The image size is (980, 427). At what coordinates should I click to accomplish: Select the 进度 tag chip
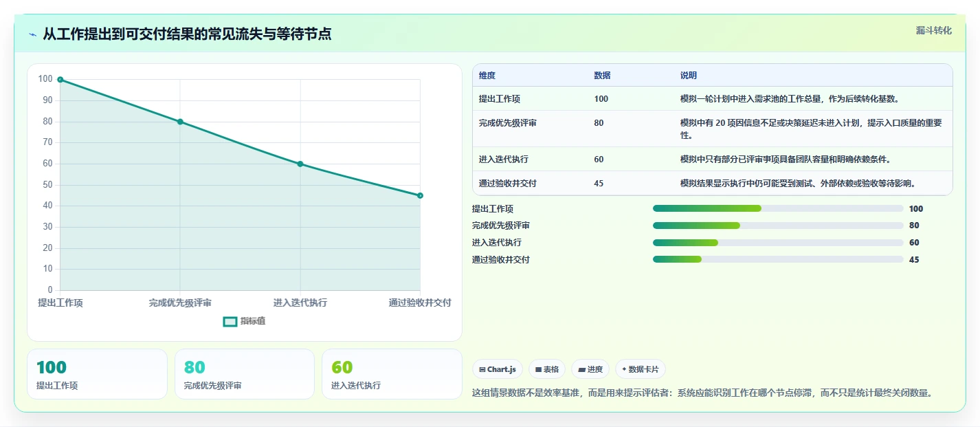[x=590, y=369]
